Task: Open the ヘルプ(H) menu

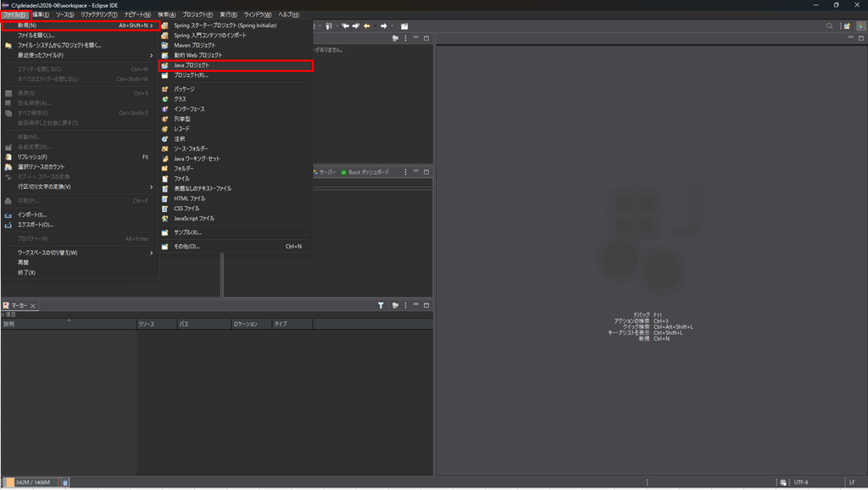Action: coord(288,15)
